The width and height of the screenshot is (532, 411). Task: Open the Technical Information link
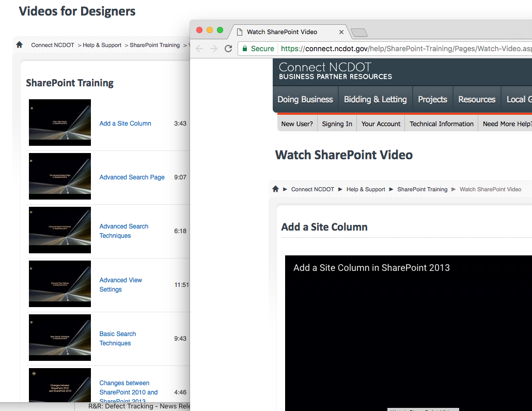pos(442,124)
